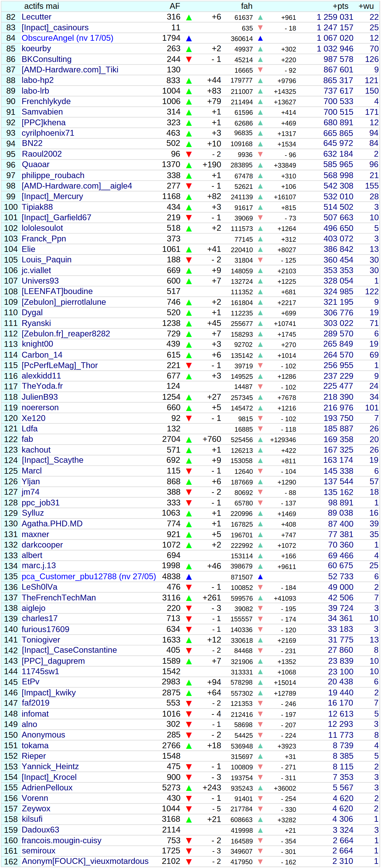Click the 'actifs mai' column header

[42, 6]
